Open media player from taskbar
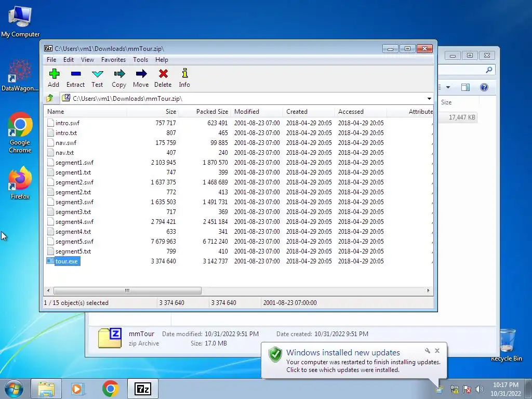Screen dimensions: 532x399 tap(77, 389)
